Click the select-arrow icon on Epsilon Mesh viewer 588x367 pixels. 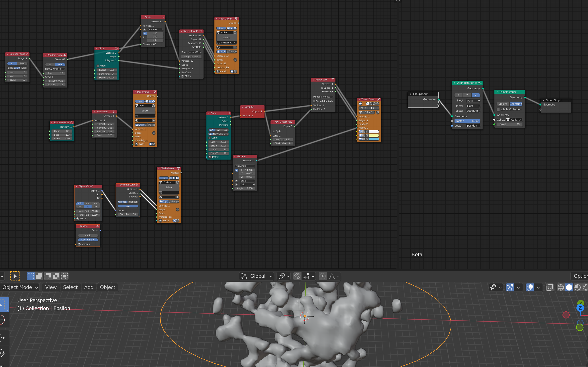click(174, 178)
